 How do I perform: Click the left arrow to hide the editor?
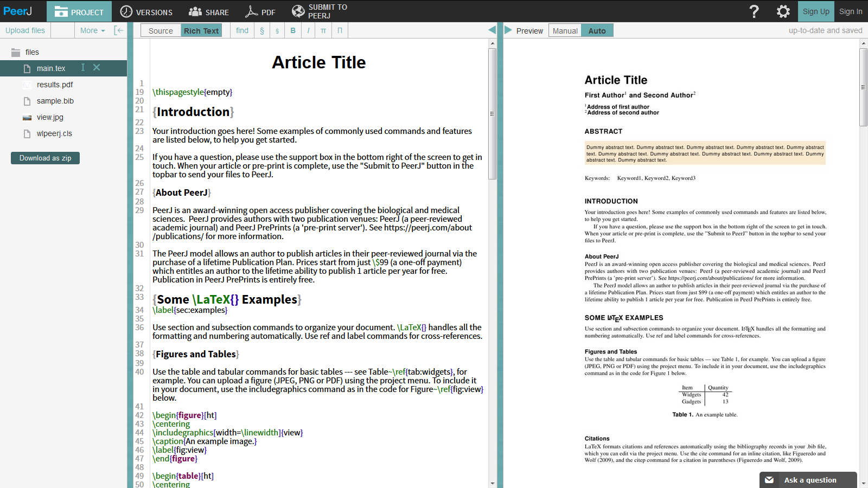click(492, 30)
